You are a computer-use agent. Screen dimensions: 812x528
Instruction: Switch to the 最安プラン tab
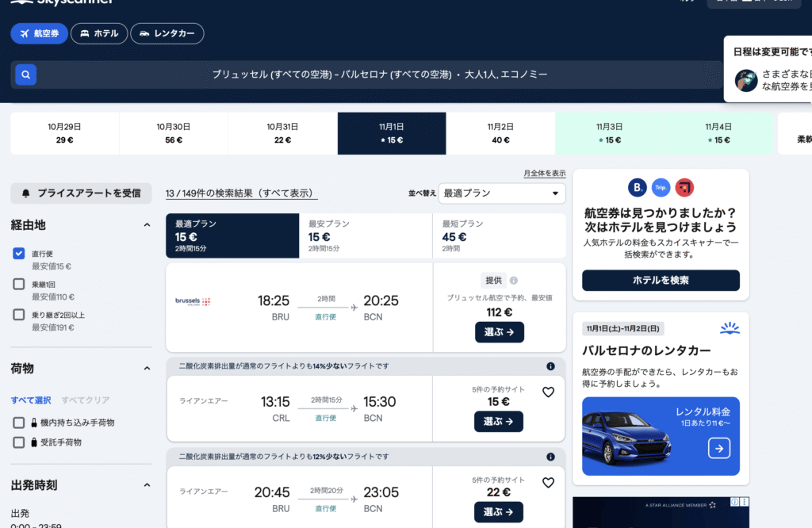[366, 235]
